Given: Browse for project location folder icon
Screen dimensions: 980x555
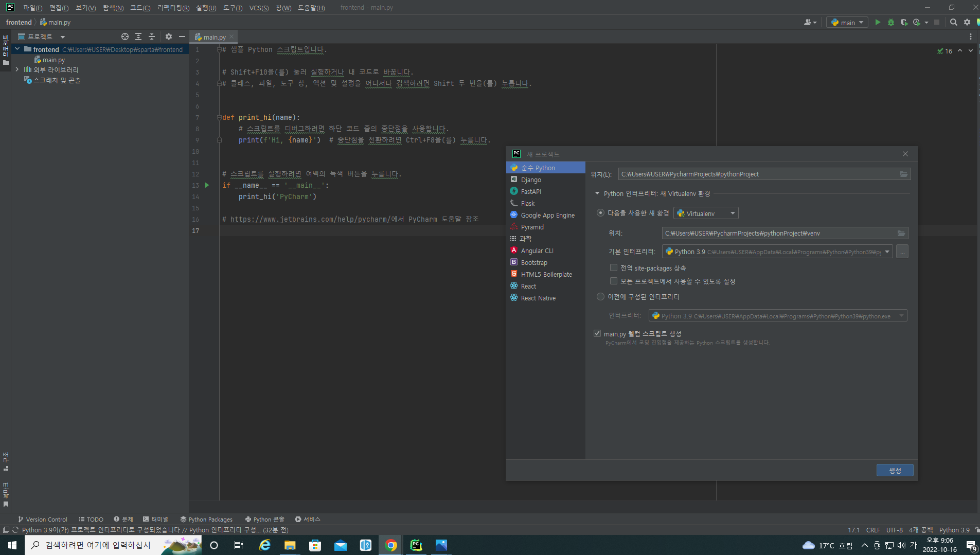Looking at the screenshot, I should pyautogui.click(x=904, y=174).
